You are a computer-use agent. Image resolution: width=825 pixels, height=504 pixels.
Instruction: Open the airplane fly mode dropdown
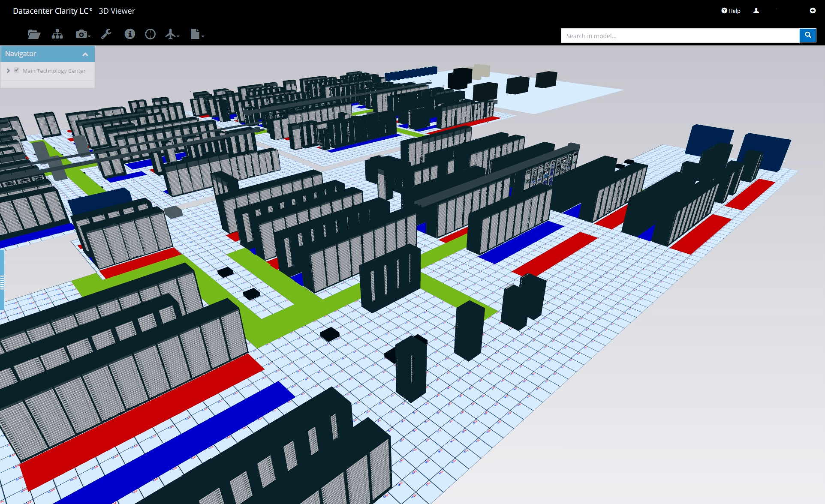(x=172, y=34)
